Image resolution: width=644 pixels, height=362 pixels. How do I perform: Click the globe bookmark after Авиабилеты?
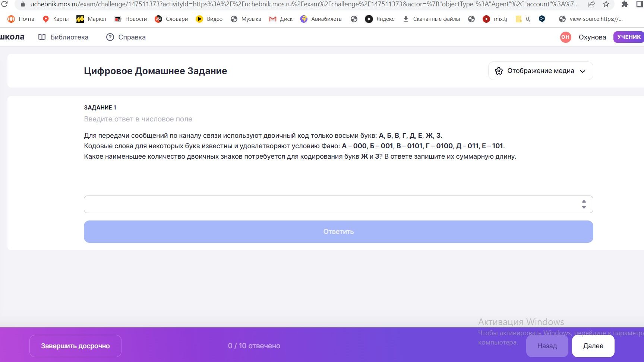(354, 19)
